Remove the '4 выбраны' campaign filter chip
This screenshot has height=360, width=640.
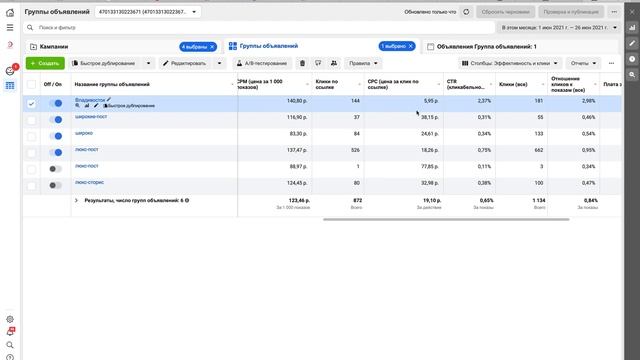point(212,47)
